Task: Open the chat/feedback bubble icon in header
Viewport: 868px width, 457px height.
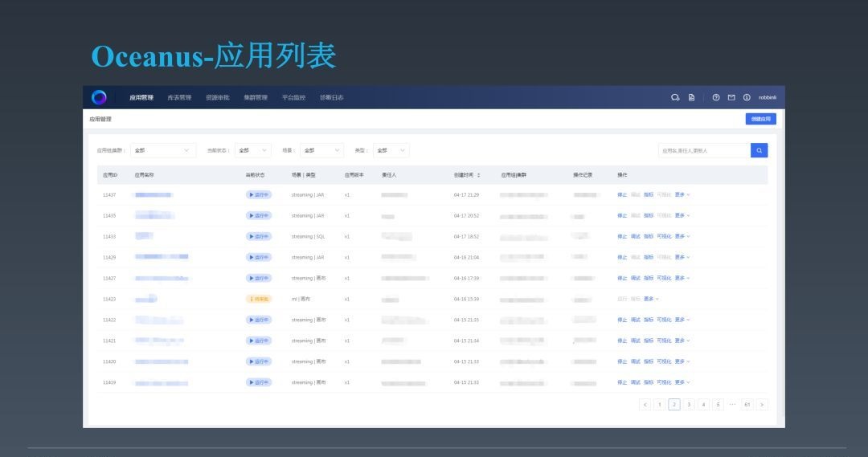Action: [675, 97]
